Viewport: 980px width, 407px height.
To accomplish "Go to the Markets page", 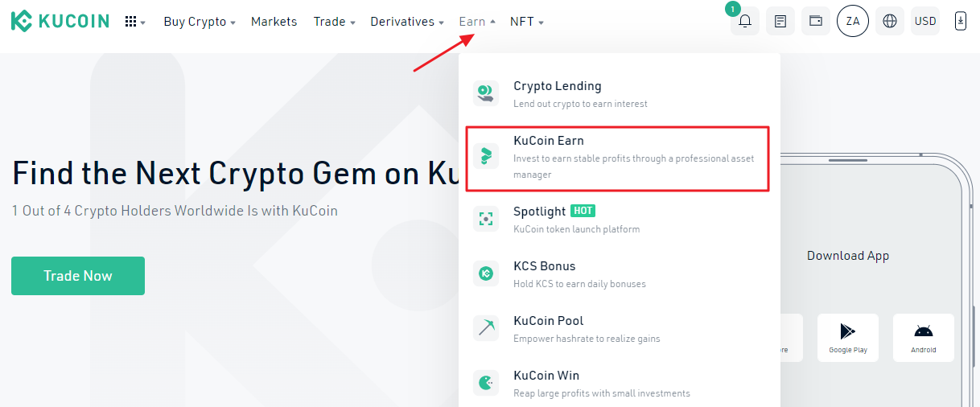I will click(x=274, y=22).
